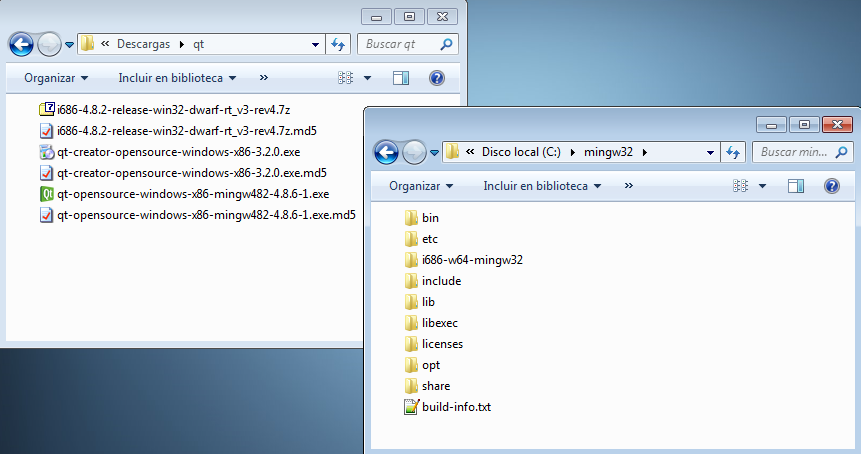Viewport: 861px width, 454px height.
Task: Change view icon in qt window
Action: point(345,78)
